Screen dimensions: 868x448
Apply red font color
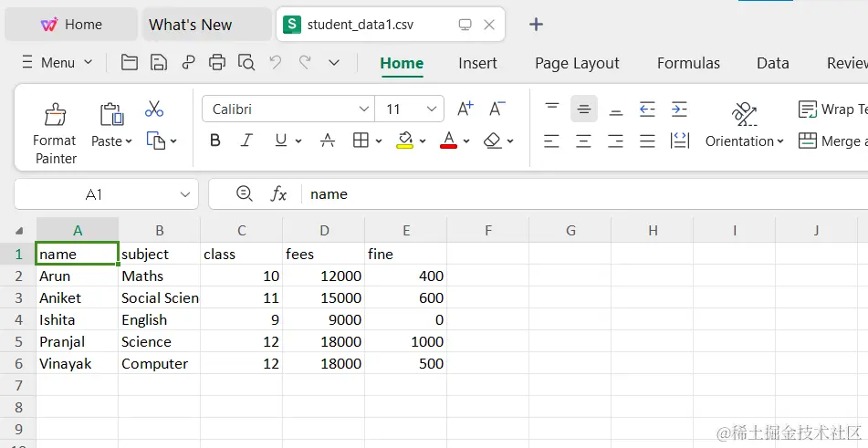pos(448,141)
